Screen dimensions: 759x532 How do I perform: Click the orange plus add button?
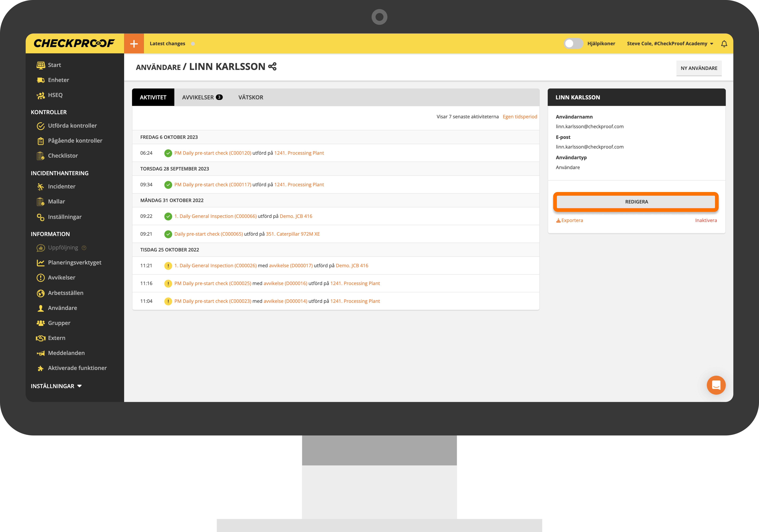pos(134,44)
